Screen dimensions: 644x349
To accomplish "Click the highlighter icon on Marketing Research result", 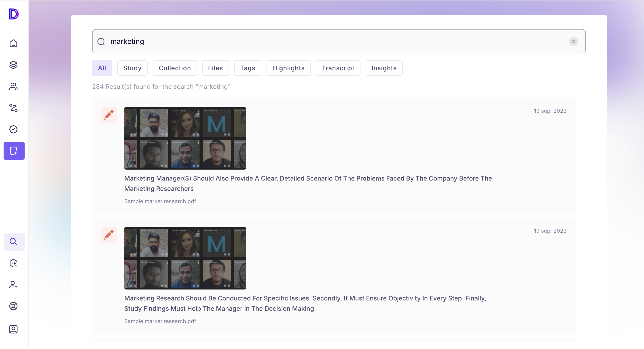I will point(109,235).
